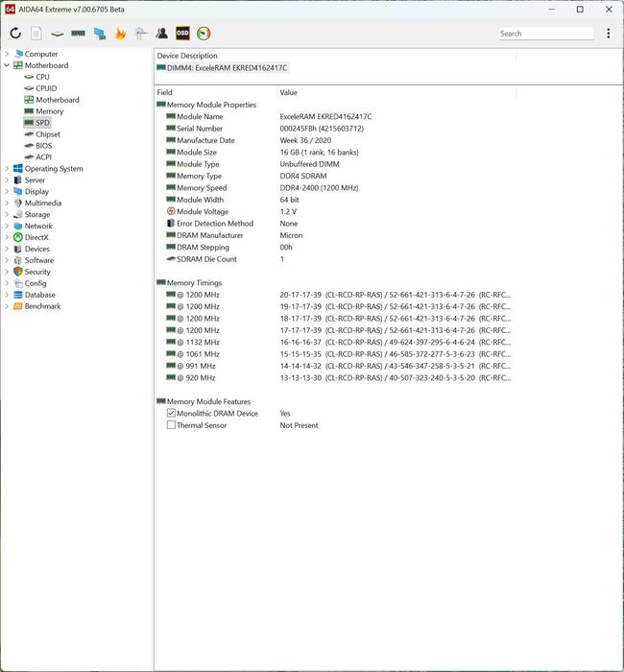624x672 pixels.
Task: Select the SDRAM Die Count row
Action: [x=334, y=259]
